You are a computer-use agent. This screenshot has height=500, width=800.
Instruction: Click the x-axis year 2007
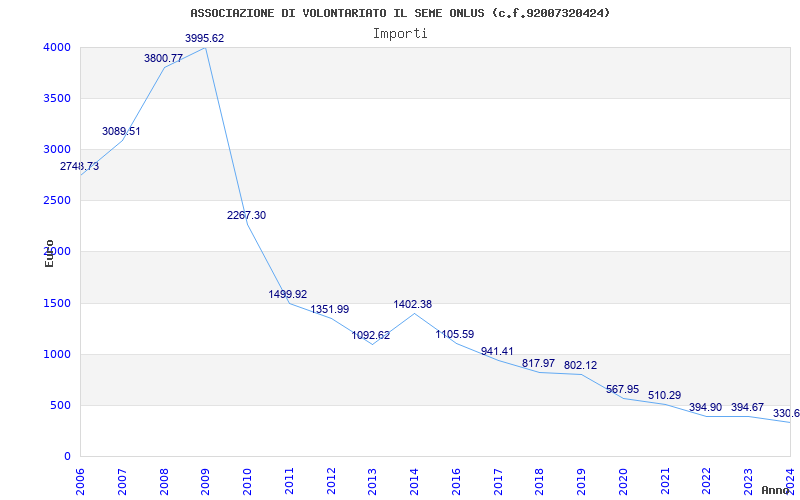(x=122, y=482)
